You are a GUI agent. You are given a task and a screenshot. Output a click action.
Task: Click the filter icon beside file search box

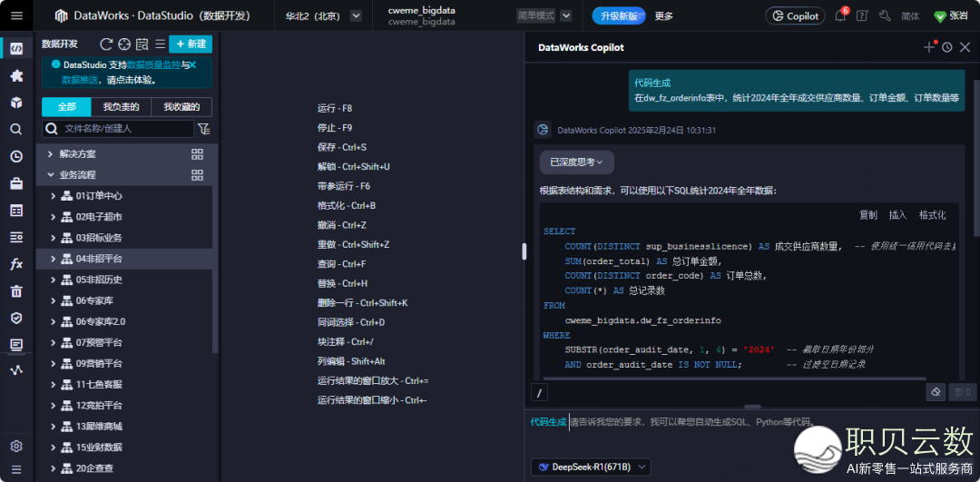coord(204,129)
